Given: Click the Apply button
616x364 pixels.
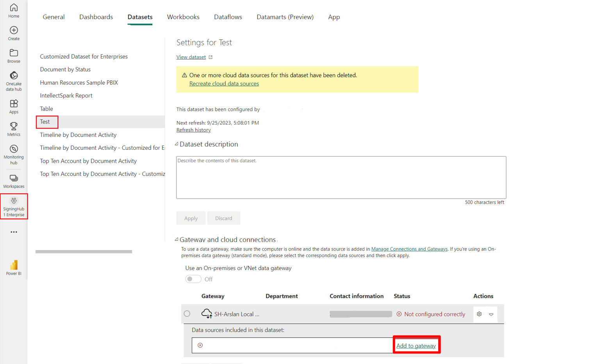Looking at the screenshot, I should point(191,218).
